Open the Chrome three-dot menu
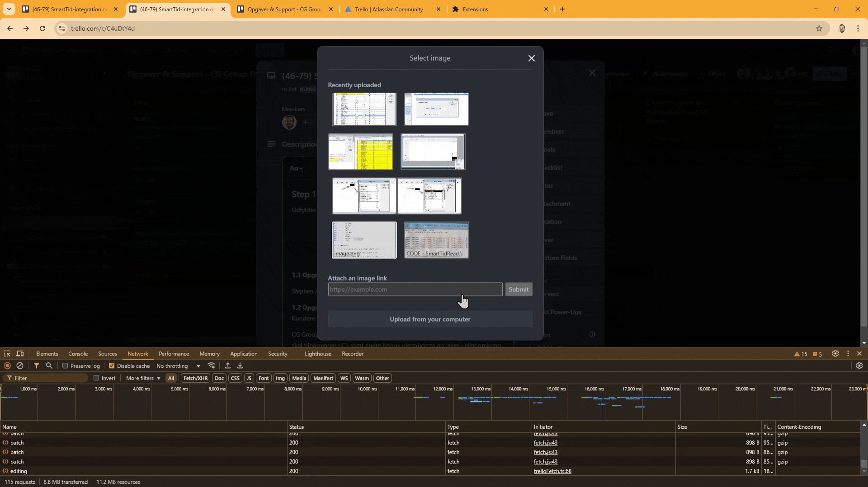 (858, 28)
